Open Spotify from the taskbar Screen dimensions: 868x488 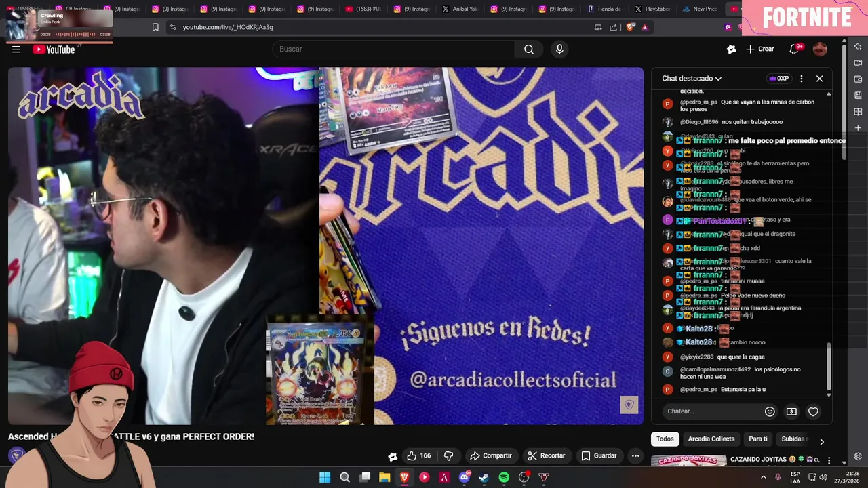[x=504, y=477]
